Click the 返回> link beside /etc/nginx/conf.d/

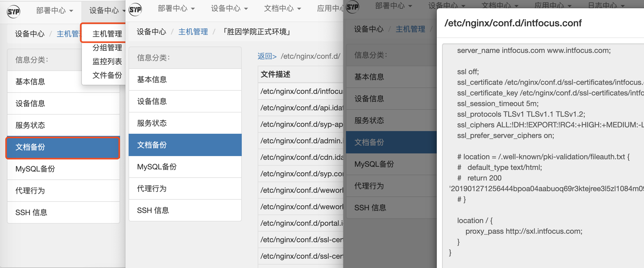[267, 56]
